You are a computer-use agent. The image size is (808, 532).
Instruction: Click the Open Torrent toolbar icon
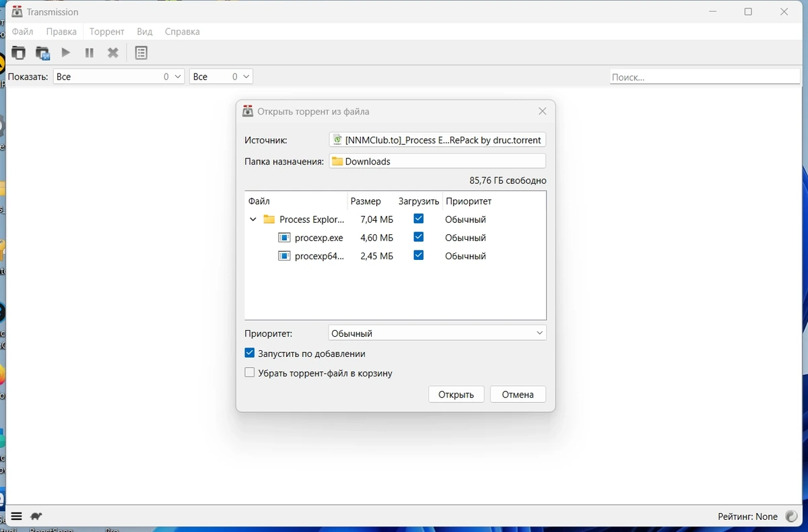click(18, 53)
